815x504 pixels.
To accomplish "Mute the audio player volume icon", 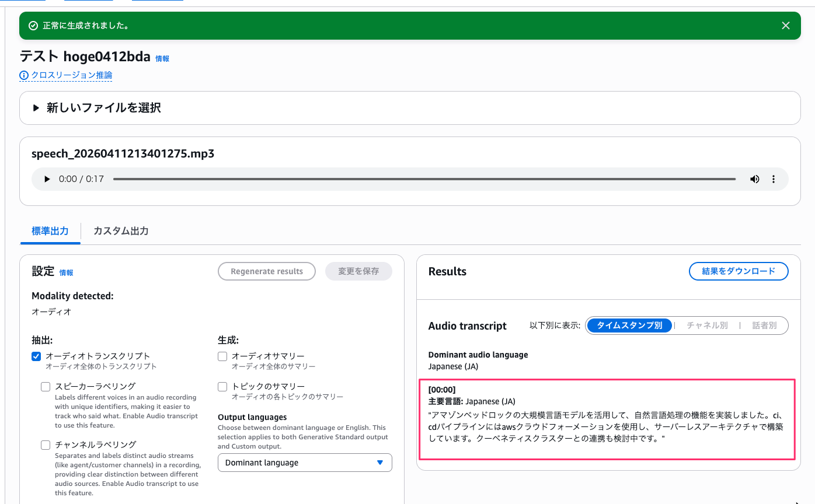I will coord(755,179).
